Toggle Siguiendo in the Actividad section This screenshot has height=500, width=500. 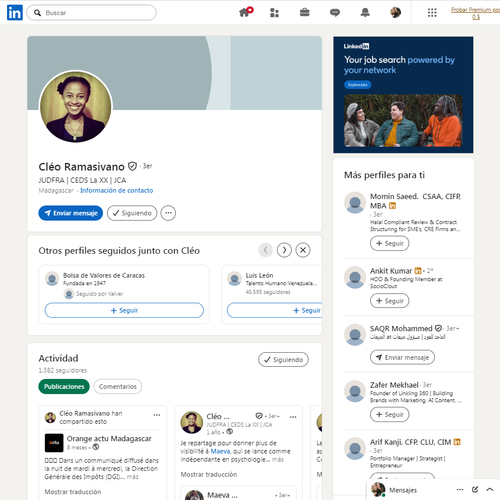tap(283, 360)
